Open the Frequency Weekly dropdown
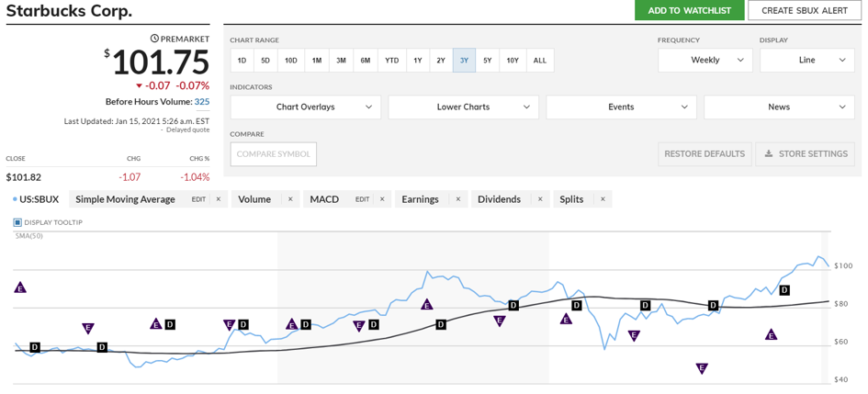This screenshot has height=394, width=868. (x=705, y=60)
